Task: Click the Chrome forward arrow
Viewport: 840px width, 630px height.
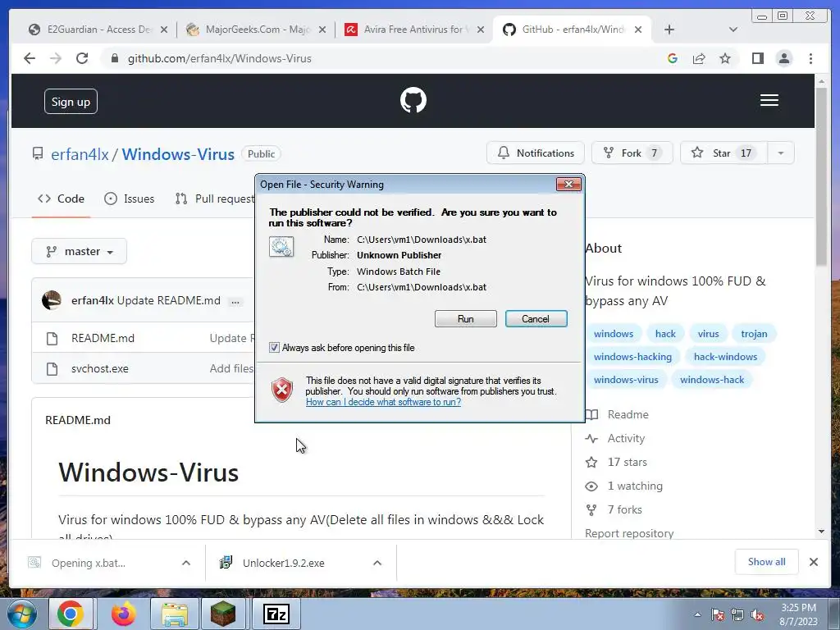Action: [x=56, y=58]
